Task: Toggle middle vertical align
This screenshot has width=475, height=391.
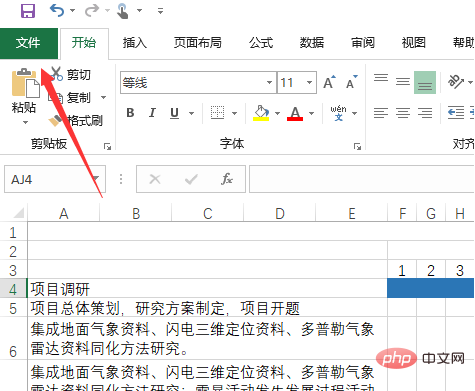Action: tap(403, 82)
